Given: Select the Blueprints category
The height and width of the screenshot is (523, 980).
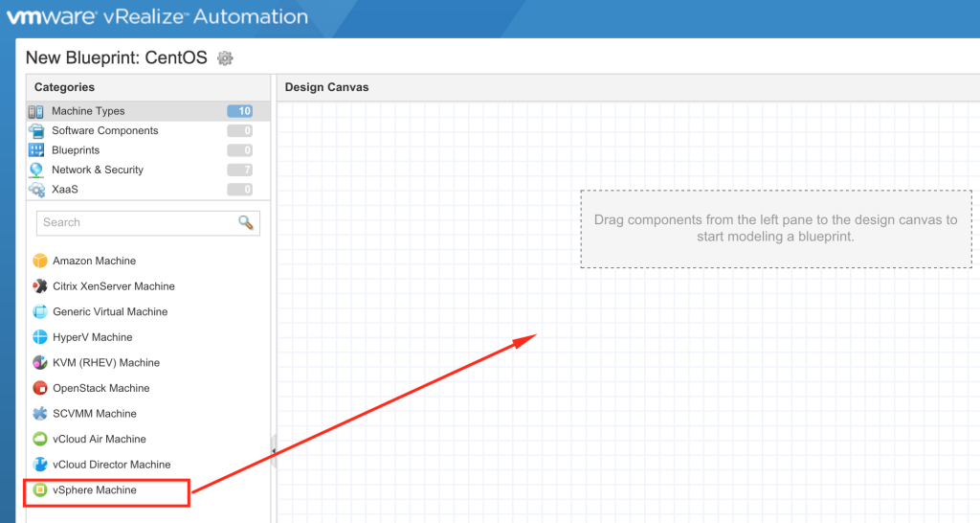Looking at the screenshot, I should click(x=76, y=150).
